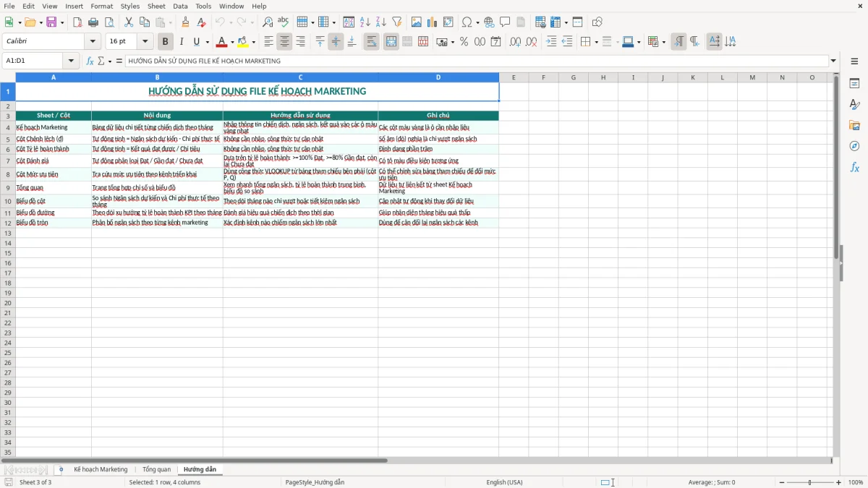Click the Insert Special Character omega icon
The image size is (868, 488).
(x=467, y=22)
